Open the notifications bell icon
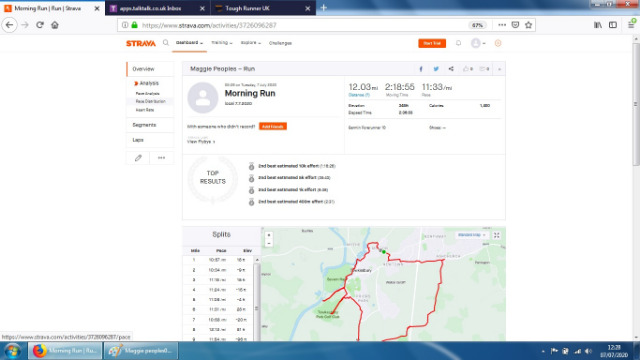 coord(458,43)
